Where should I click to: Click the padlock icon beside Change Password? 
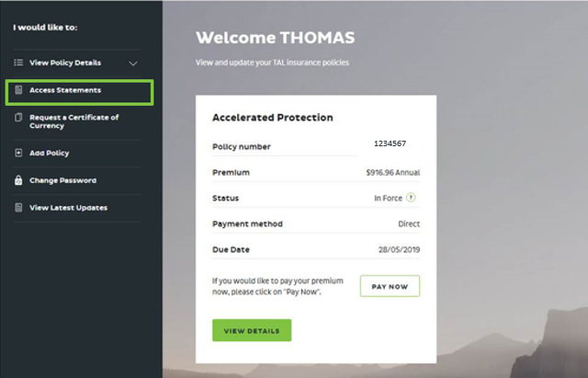[18, 180]
